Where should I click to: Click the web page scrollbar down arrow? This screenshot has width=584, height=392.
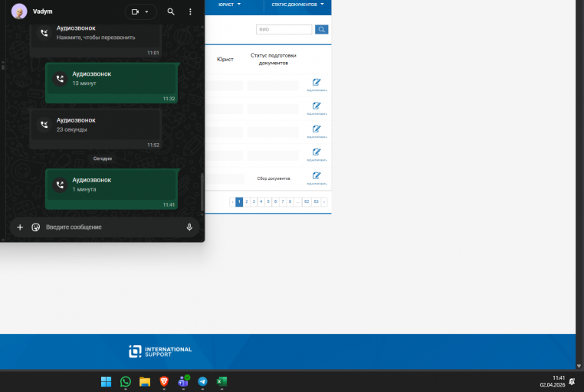pyautogui.click(x=579, y=366)
